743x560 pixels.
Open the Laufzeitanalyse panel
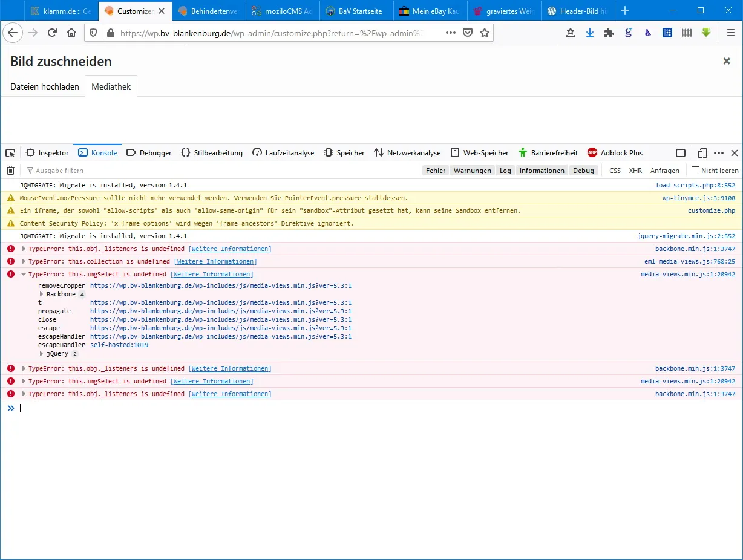[283, 153]
